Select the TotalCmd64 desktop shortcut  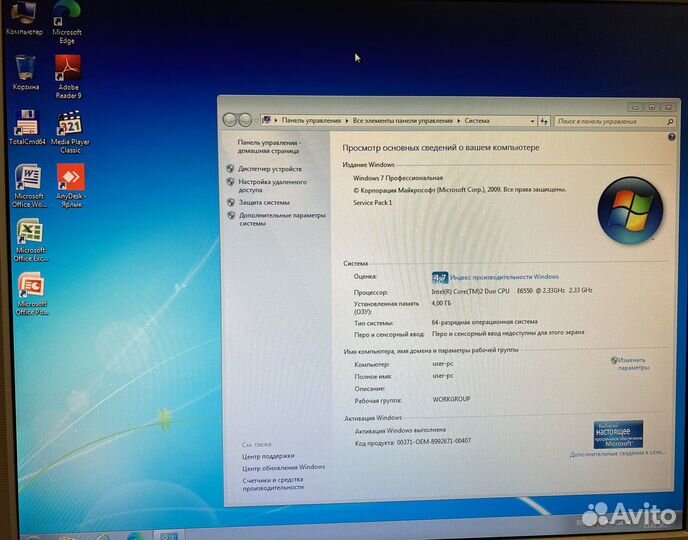(27, 128)
